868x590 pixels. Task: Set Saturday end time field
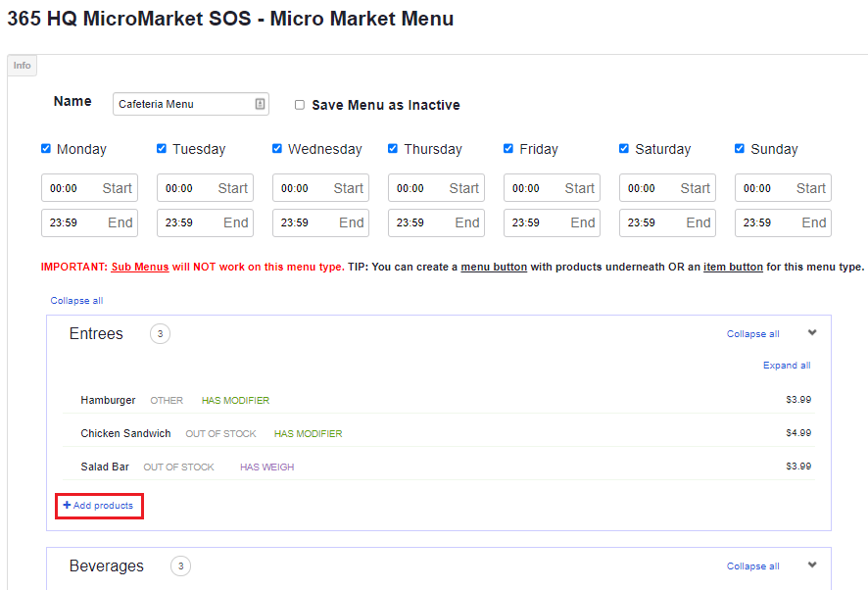(667, 222)
